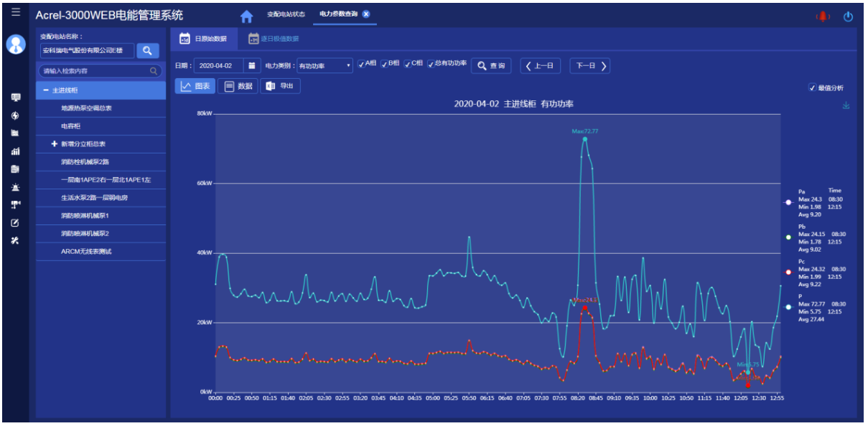This screenshot has height=426, width=868.
Task: Open the hamburger menu at top left
Action: pos(16,13)
